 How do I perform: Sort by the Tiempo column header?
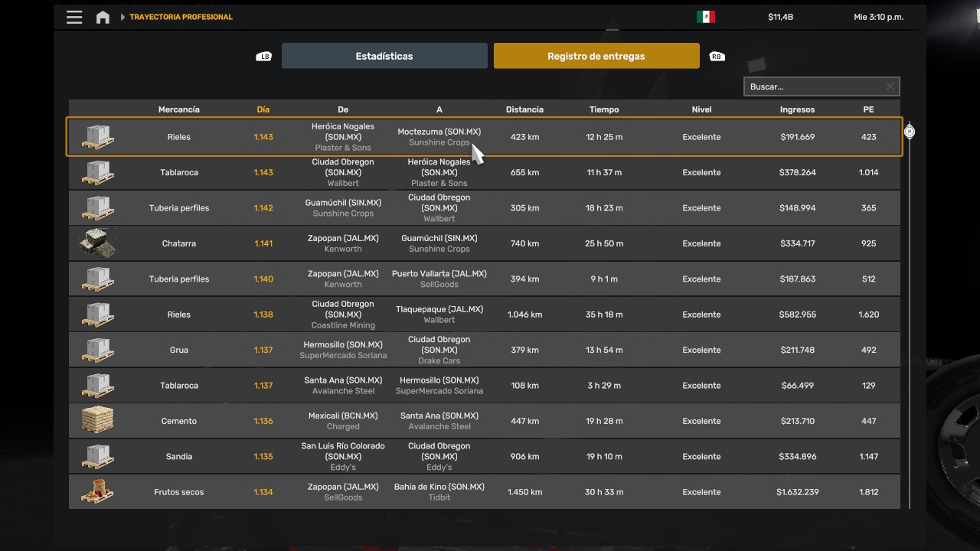[604, 109]
